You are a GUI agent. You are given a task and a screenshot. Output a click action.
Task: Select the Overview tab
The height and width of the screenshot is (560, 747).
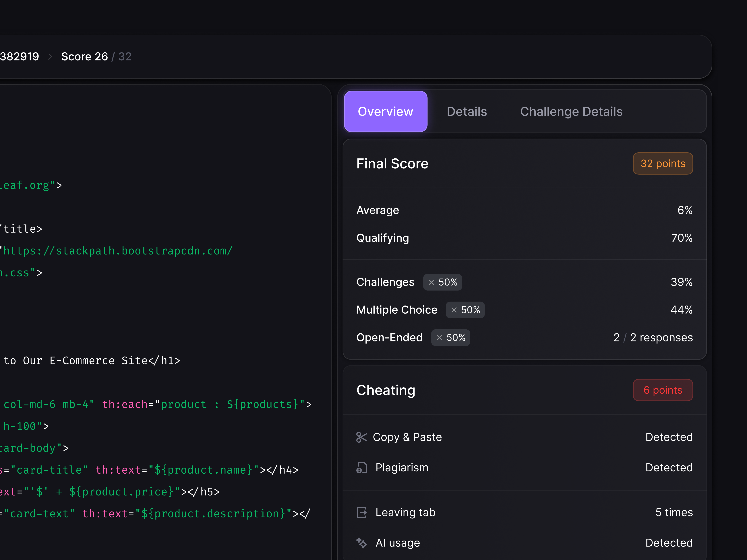tap(386, 111)
